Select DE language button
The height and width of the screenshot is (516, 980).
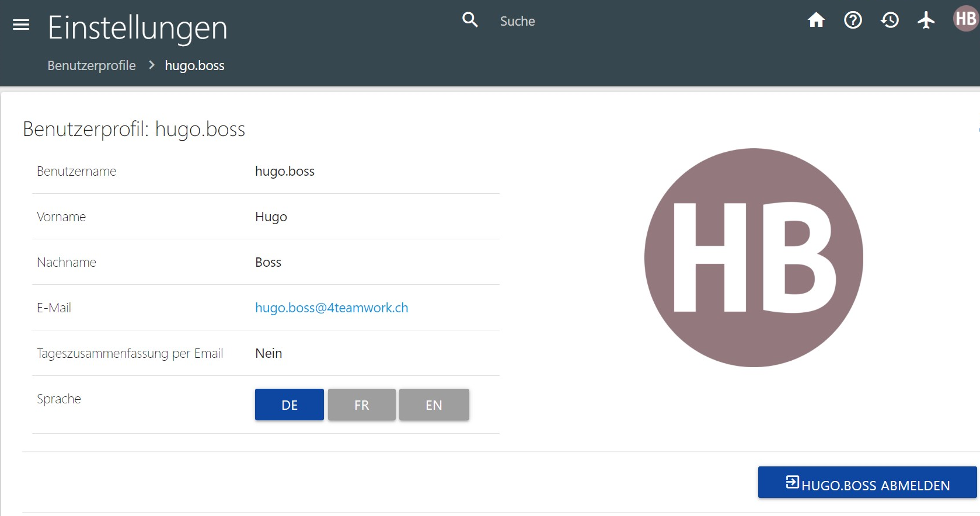(x=290, y=405)
